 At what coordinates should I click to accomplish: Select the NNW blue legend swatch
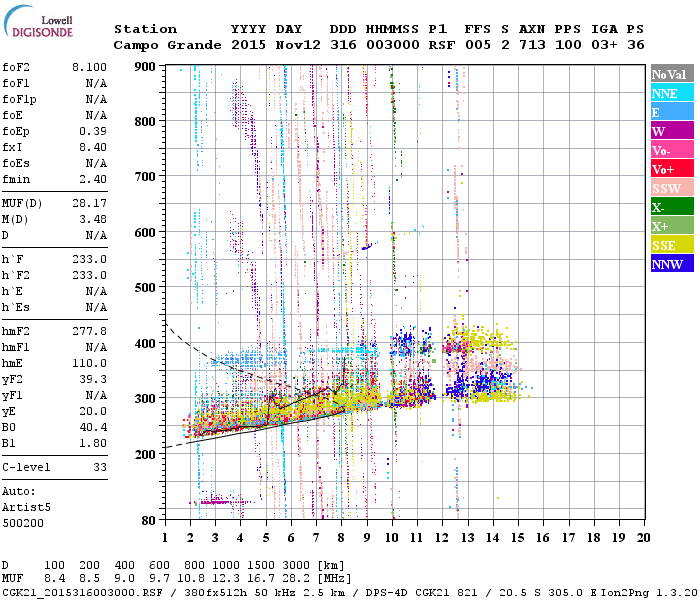coord(672,263)
